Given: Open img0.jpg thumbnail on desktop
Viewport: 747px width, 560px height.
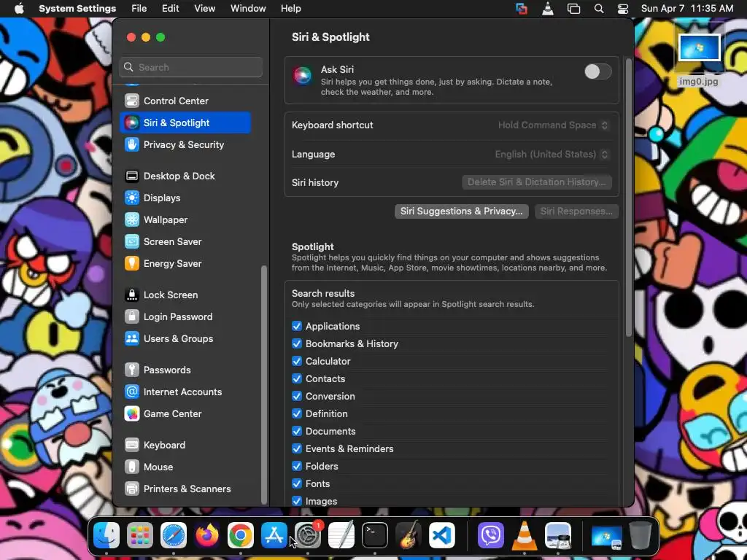Looking at the screenshot, I should 699,48.
